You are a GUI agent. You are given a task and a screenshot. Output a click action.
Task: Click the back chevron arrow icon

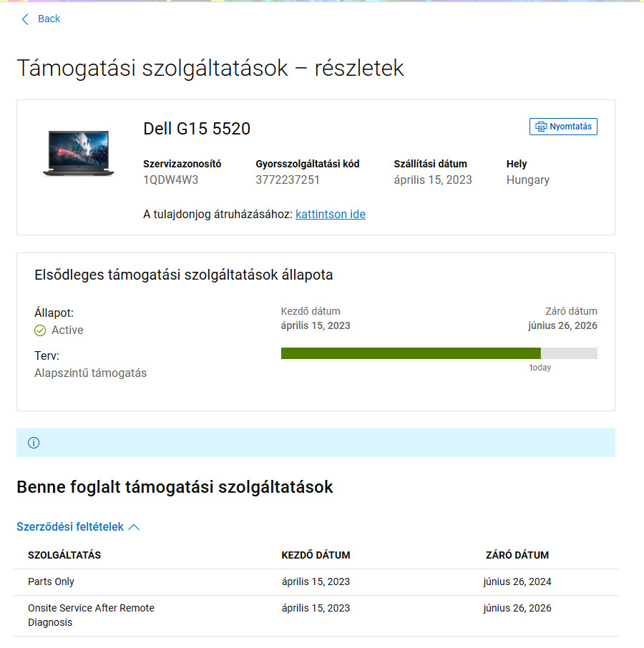point(25,19)
